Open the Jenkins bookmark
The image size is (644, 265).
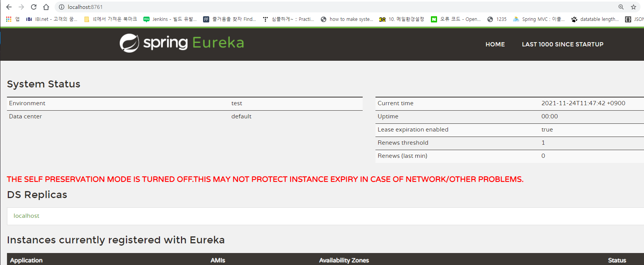coord(170,19)
